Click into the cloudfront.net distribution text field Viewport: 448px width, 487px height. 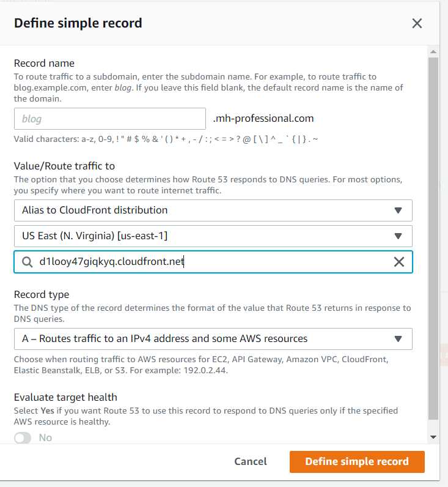click(213, 262)
